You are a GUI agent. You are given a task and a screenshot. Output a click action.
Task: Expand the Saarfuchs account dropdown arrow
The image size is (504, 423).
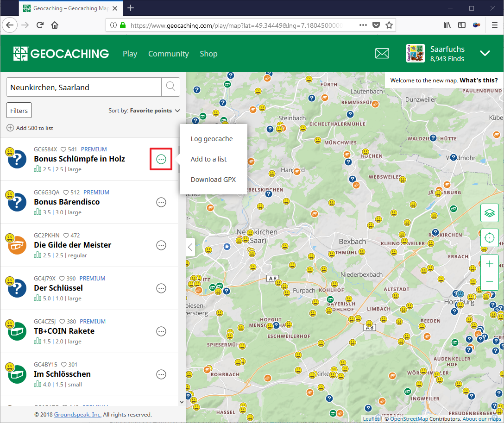[485, 53]
